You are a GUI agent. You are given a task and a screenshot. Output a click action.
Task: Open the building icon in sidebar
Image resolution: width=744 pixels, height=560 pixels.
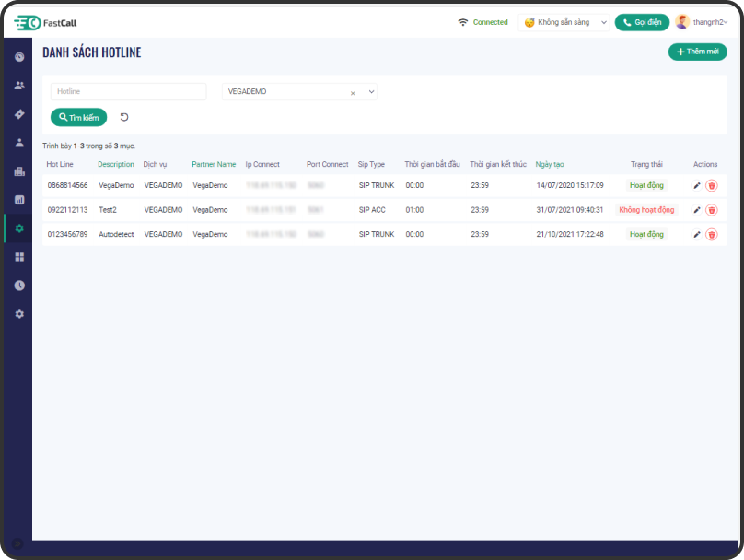tap(19, 171)
